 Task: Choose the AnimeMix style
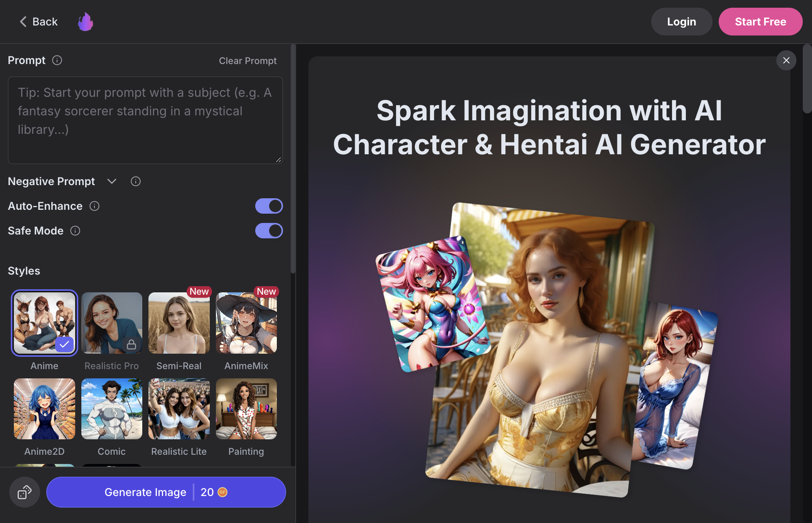(x=246, y=323)
